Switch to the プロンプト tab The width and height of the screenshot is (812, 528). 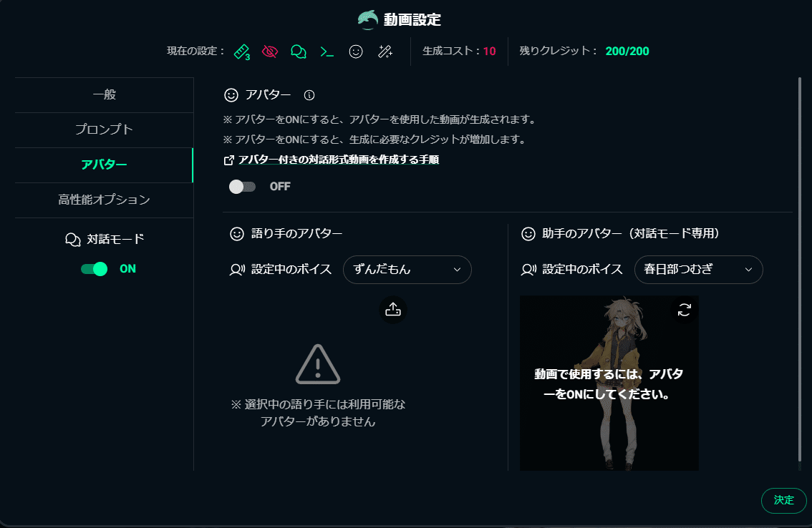point(104,129)
